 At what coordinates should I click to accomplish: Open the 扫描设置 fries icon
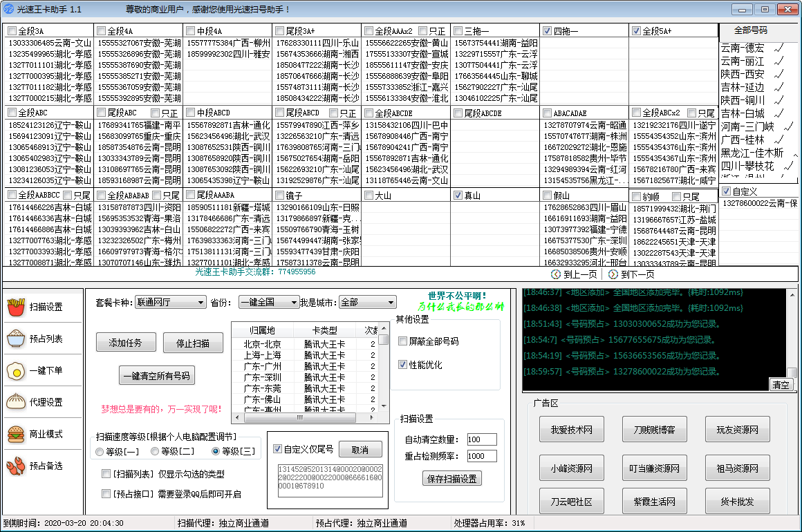point(16,307)
